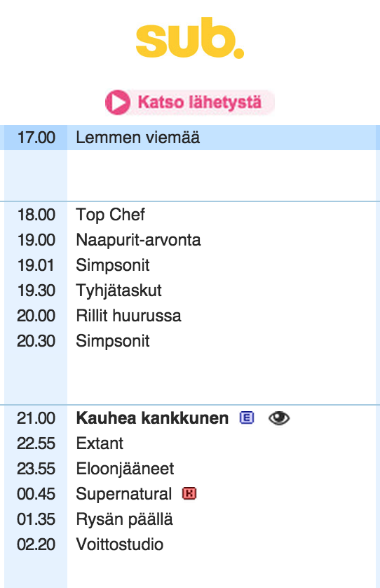
Task: Open Naapurit-arvonta listing
Action: 138,240
